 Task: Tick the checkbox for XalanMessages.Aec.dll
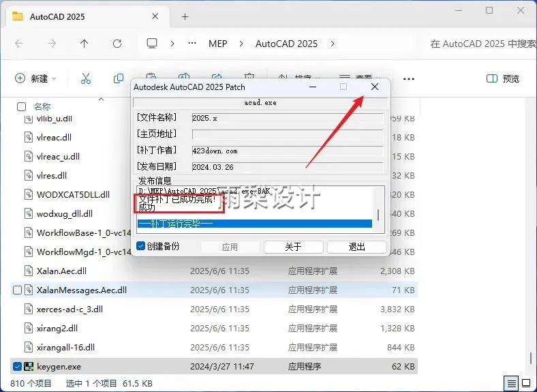17,290
